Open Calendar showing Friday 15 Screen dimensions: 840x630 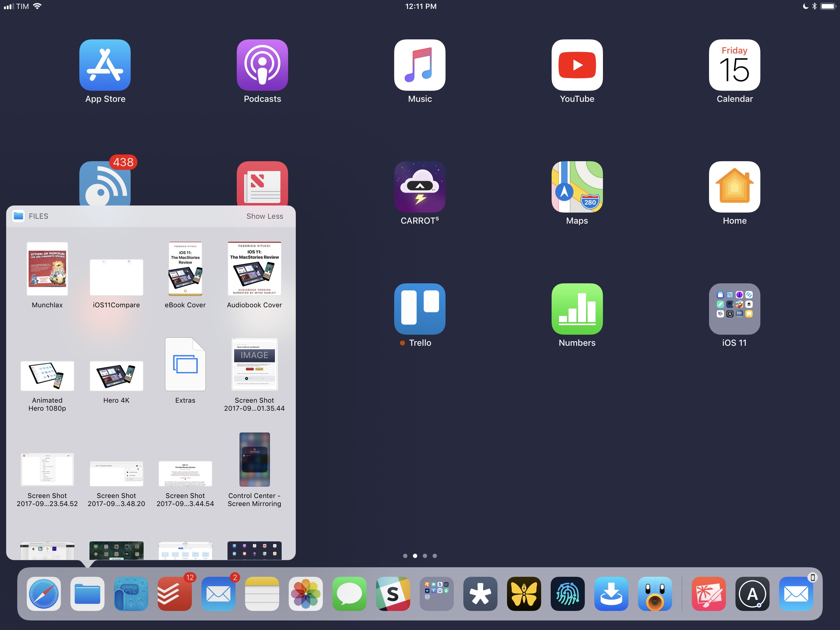(x=735, y=65)
